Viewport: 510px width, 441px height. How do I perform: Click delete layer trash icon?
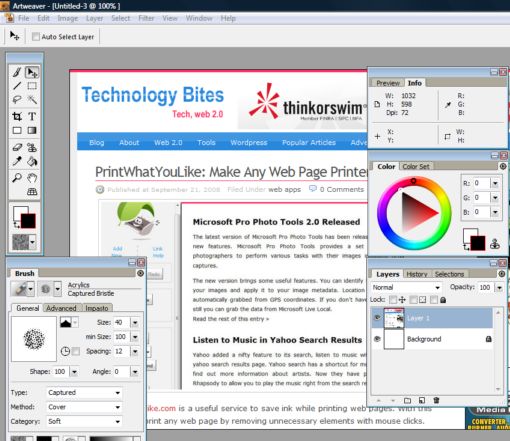(436, 400)
